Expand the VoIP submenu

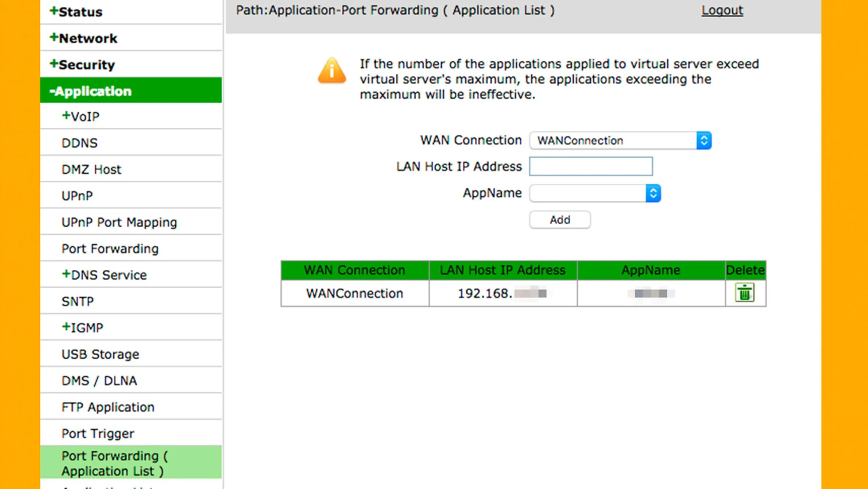click(81, 116)
